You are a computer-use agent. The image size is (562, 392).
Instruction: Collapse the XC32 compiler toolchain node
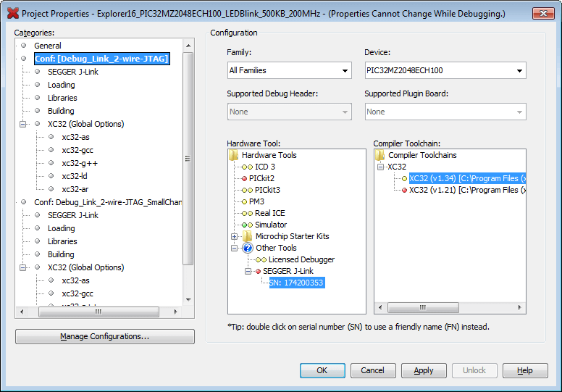coord(380,167)
